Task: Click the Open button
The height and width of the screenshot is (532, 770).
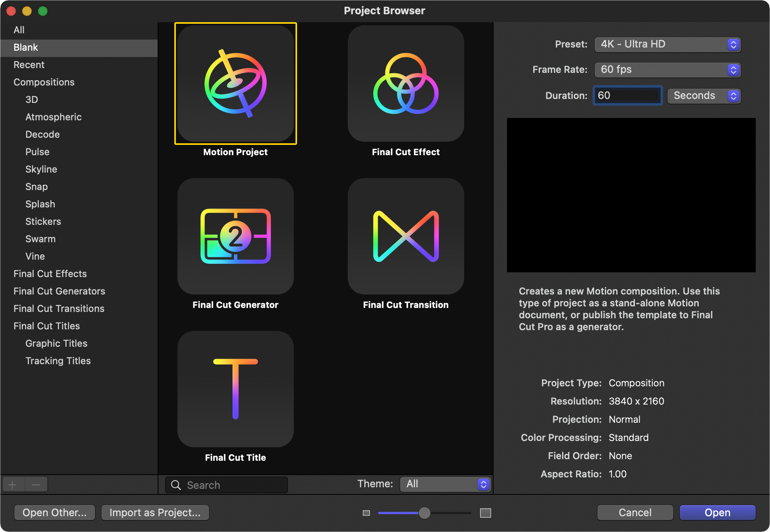Action: pyautogui.click(x=717, y=513)
